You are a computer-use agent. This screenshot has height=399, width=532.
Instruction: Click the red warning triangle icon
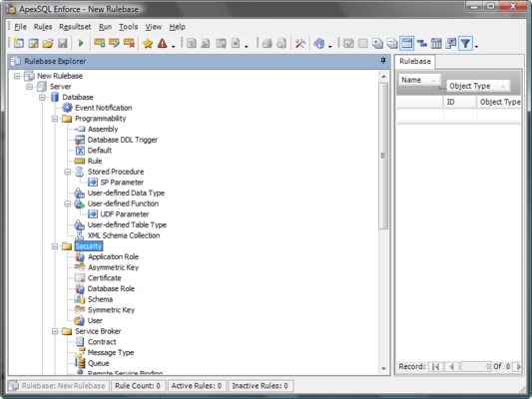tap(162, 44)
